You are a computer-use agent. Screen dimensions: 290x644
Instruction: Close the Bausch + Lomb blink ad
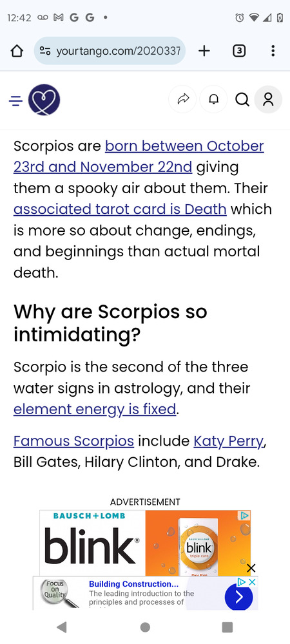(x=251, y=569)
